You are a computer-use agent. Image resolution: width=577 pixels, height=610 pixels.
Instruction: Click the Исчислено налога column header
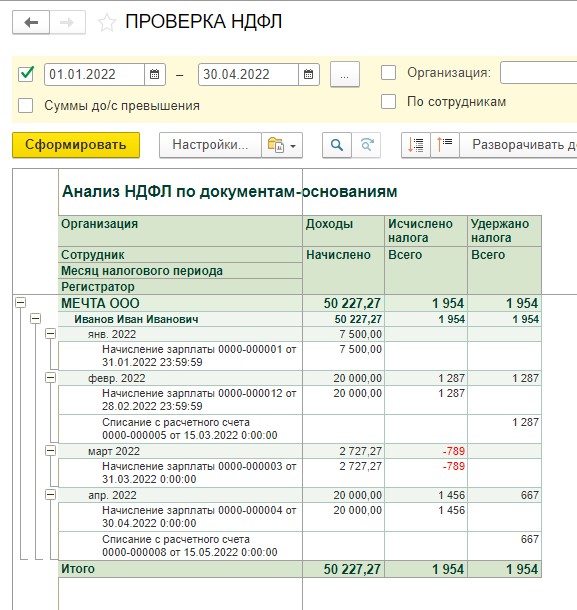point(426,231)
